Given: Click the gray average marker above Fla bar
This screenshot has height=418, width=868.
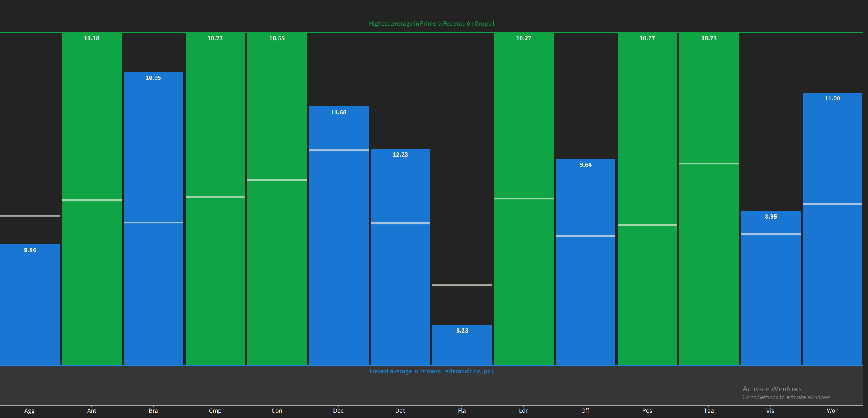Looking at the screenshot, I should click(x=462, y=285).
